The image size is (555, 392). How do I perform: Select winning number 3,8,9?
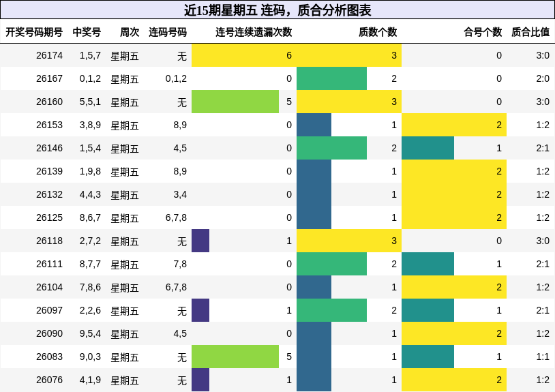point(90,125)
